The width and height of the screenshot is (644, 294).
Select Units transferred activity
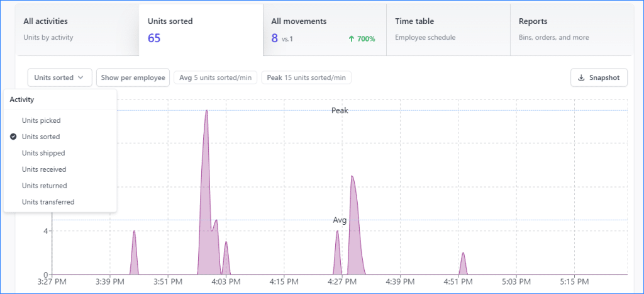click(x=60, y=202)
